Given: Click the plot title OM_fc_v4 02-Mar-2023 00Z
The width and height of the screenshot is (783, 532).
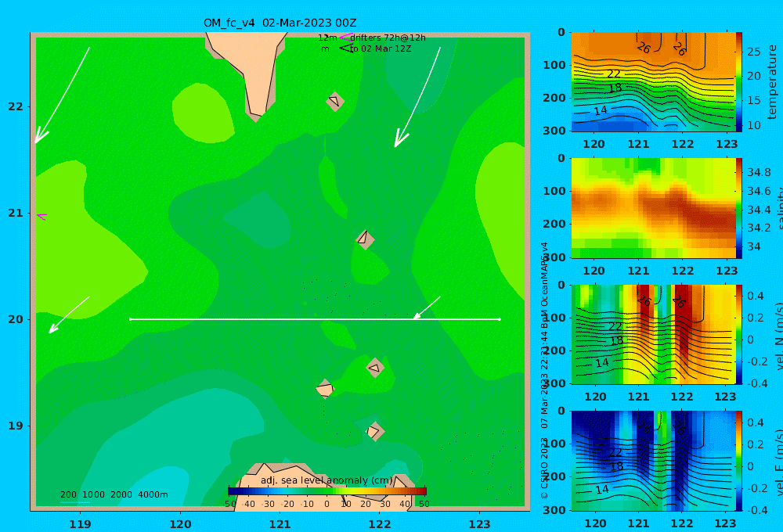Looking at the screenshot, I should pos(280,23).
